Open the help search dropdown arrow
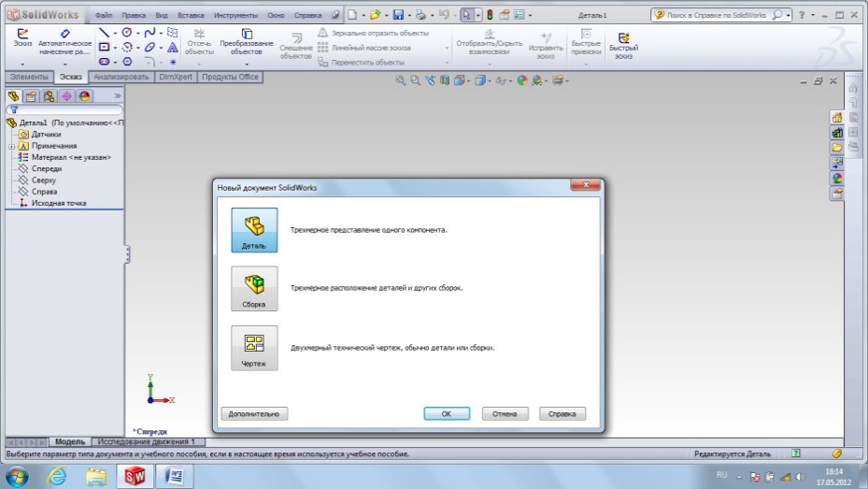 (789, 16)
